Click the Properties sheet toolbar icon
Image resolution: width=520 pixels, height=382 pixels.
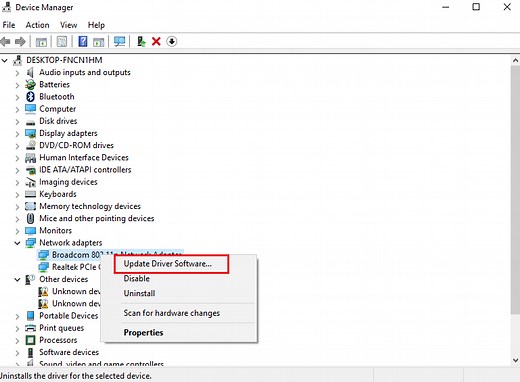click(62, 42)
